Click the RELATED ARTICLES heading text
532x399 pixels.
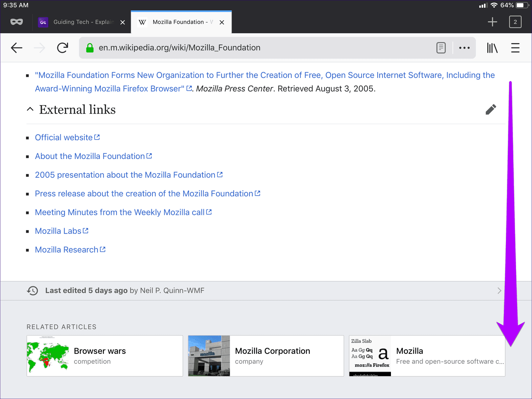click(62, 327)
